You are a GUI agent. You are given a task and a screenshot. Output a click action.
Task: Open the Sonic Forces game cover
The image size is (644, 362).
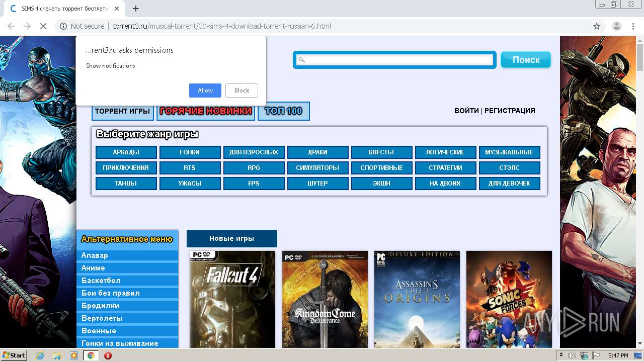509,299
